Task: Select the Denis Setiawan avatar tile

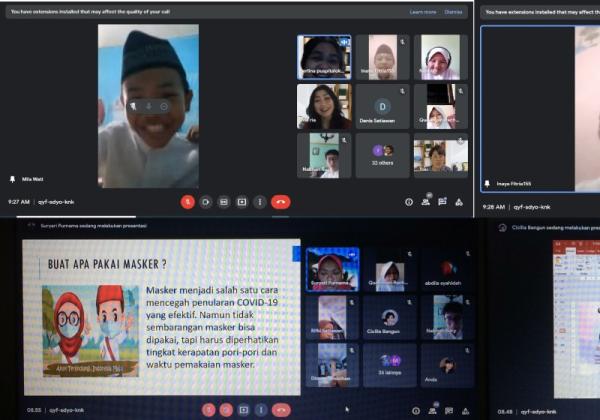Action: (x=383, y=106)
